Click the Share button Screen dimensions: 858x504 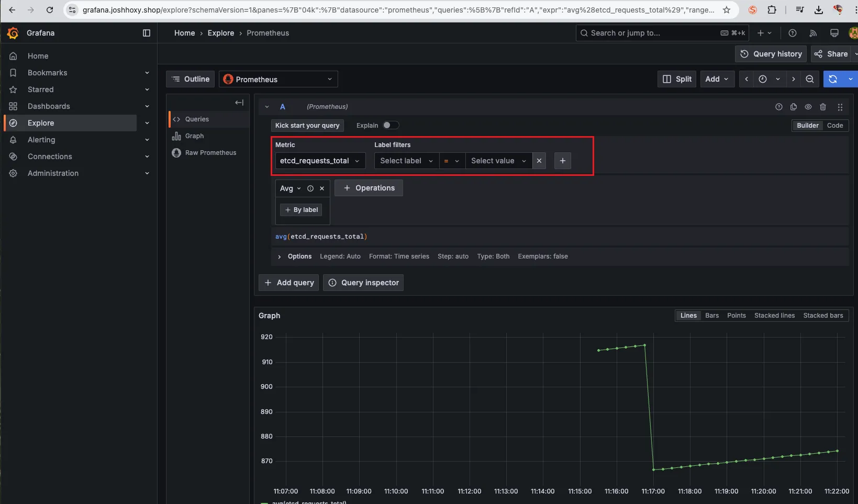tap(831, 54)
